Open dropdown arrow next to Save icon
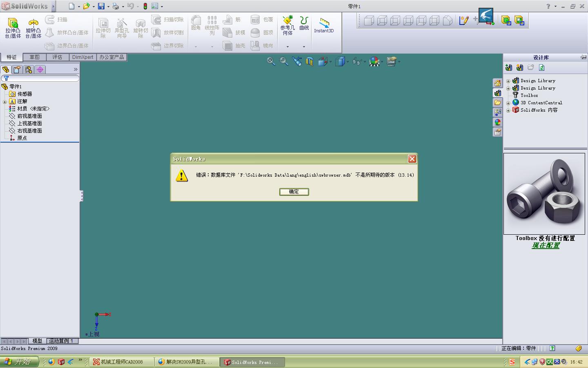 click(x=108, y=7)
